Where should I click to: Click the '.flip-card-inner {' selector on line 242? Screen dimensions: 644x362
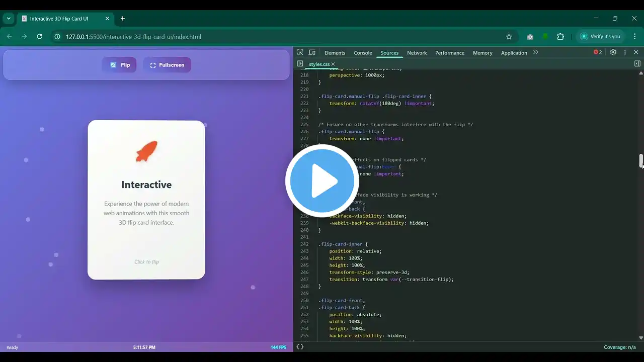(x=343, y=244)
